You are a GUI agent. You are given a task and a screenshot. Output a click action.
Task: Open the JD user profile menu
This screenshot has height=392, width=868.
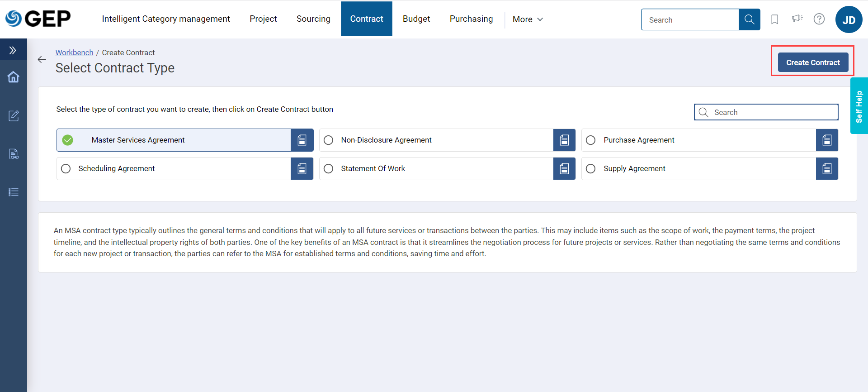(x=849, y=19)
